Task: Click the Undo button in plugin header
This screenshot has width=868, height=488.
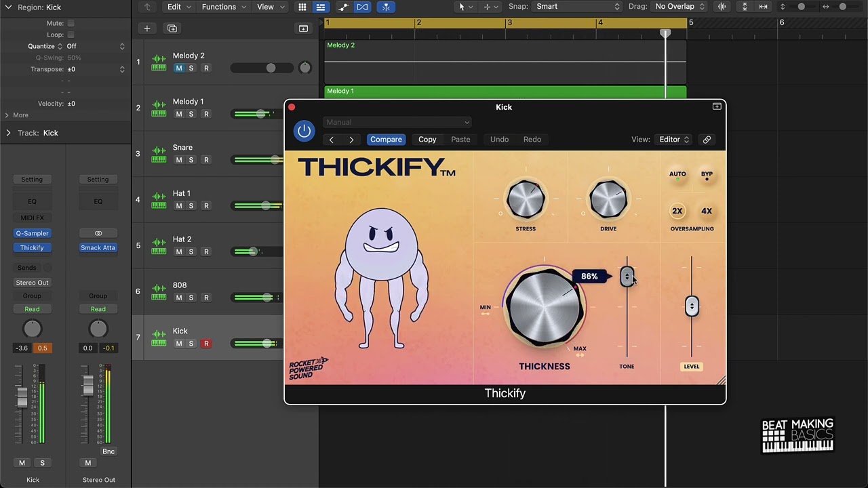Action: [x=499, y=140]
